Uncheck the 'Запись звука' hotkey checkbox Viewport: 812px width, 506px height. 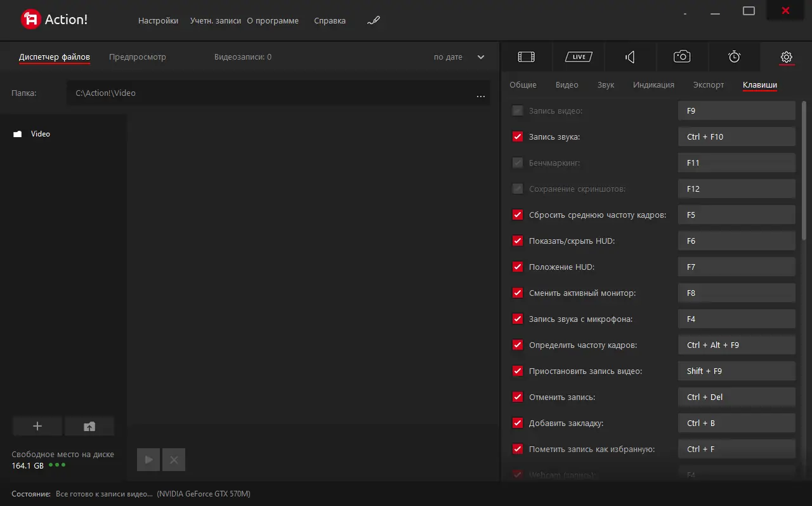tap(518, 136)
